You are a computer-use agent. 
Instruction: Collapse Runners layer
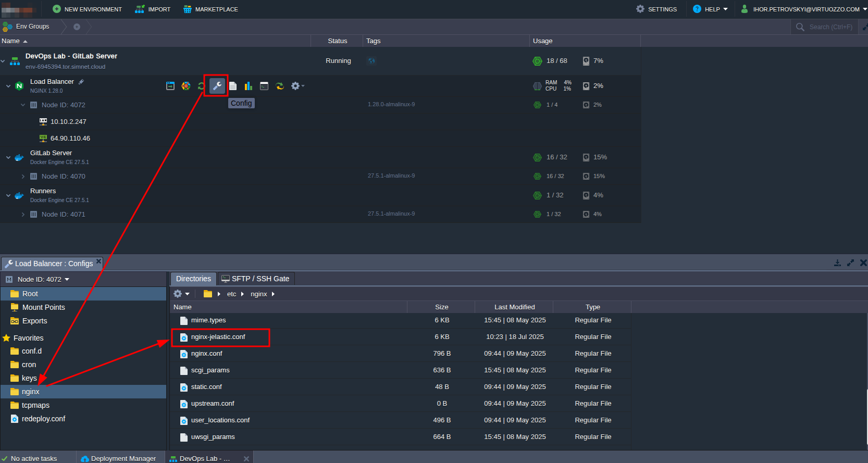pyautogui.click(x=8, y=195)
